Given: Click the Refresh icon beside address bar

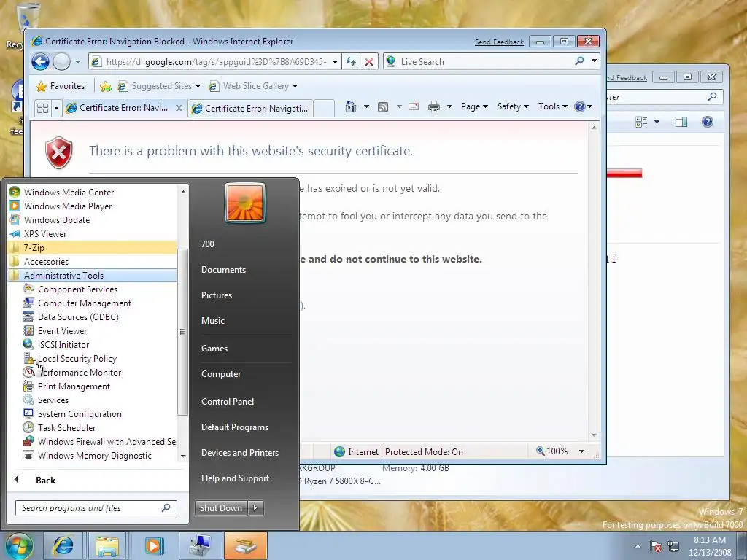Looking at the screenshot, I should click(351, 62).
